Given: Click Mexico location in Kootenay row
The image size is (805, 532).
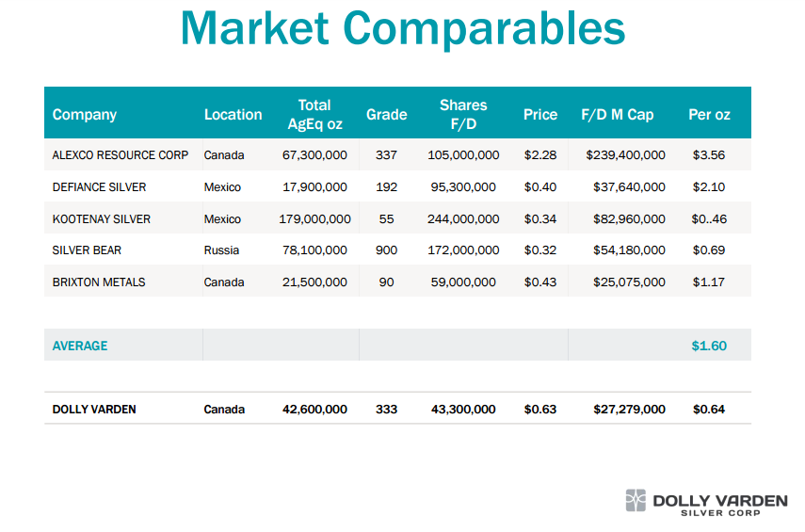Looking at the screenshot, I should click(222, 219).
